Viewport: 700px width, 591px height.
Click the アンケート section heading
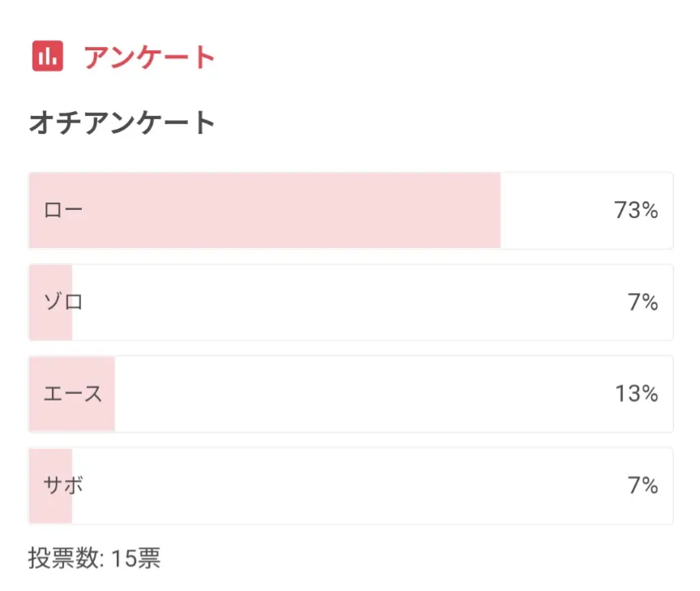pyautogui.click(x=149, y=57)
